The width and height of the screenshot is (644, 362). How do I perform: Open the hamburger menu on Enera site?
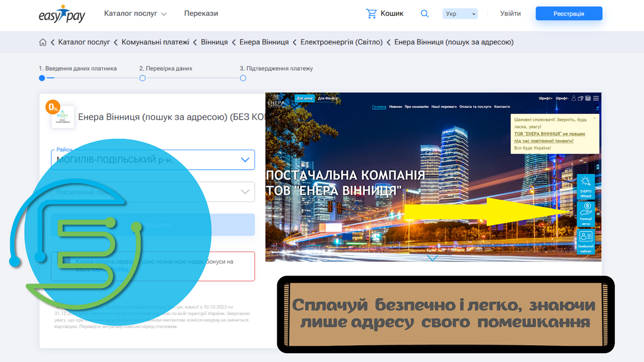click(x=596, y=98)
